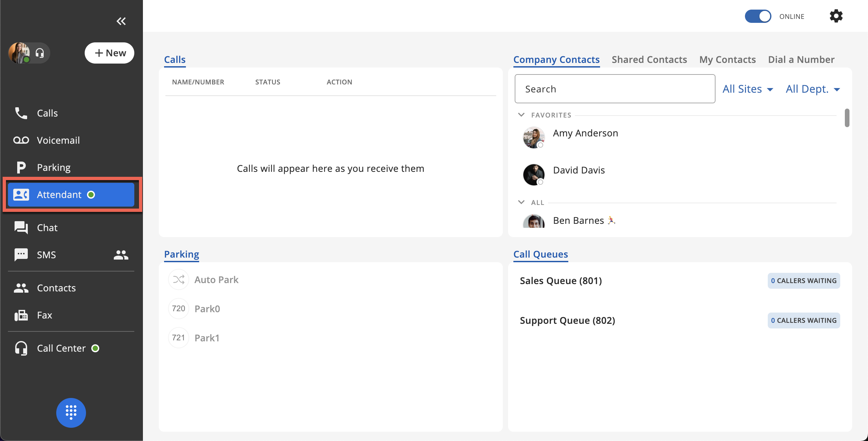Switch to the Shared Contacts tab
Image resolution: width=868 pixels, height=441 pixels.
649,59
